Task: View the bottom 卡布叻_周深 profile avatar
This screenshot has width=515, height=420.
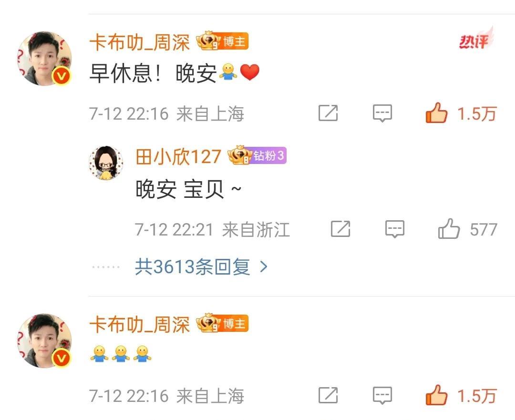Action: pyautogui.click(x=44, y=340)
